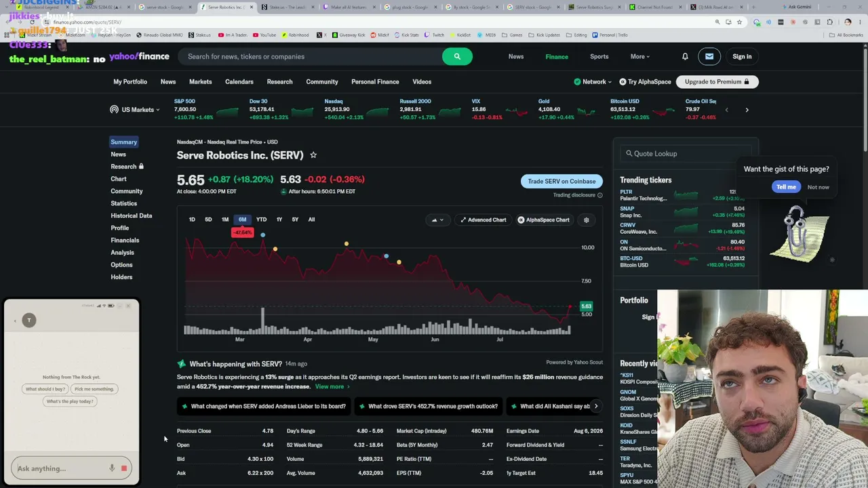The image size is (868, 488).
Task: Close the chat widget window
Action: (128, 306)
